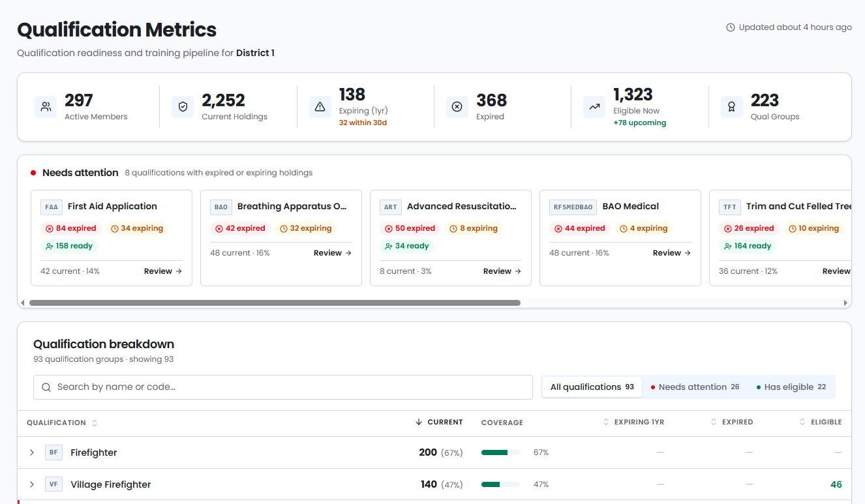Click the 34 expiring tag on First Aid
This screenshot has height=504, width=865.
click(137, 228)
